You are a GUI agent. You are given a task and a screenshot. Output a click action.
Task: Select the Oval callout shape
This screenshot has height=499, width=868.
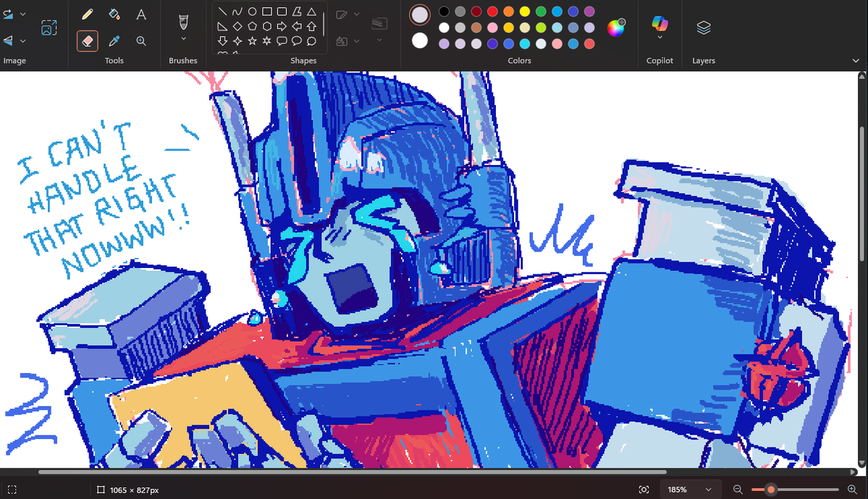click(297, 41)
